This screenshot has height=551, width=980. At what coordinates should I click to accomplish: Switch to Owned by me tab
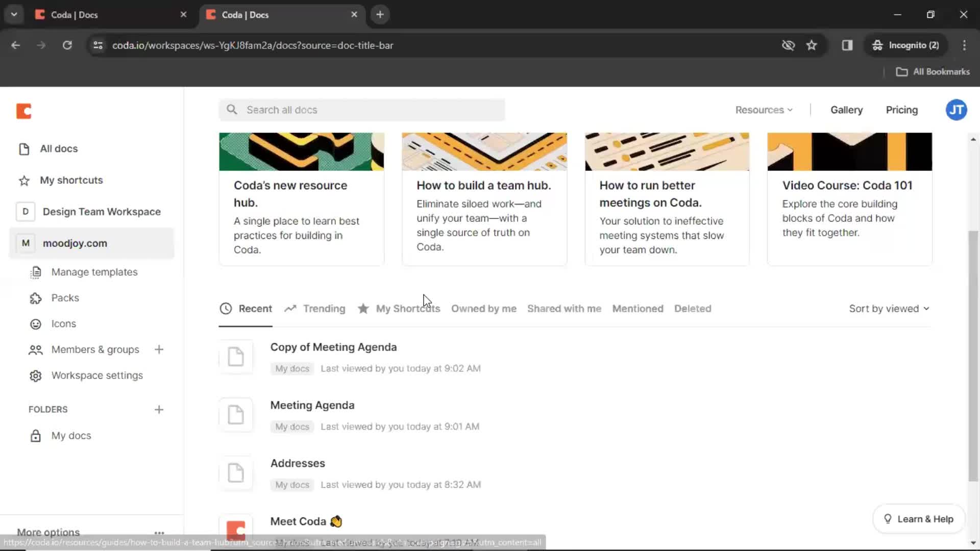pyautogui.click(x=483, y=308)
